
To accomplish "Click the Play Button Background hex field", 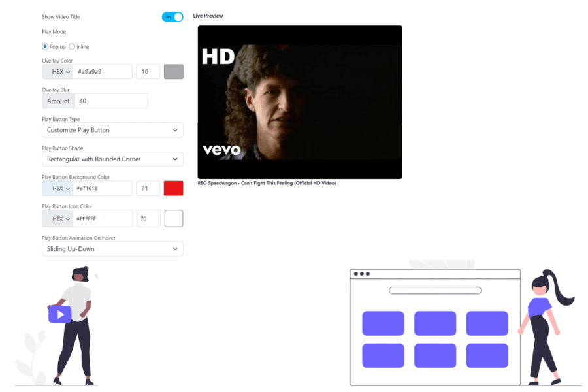I will tap(103, 188).
